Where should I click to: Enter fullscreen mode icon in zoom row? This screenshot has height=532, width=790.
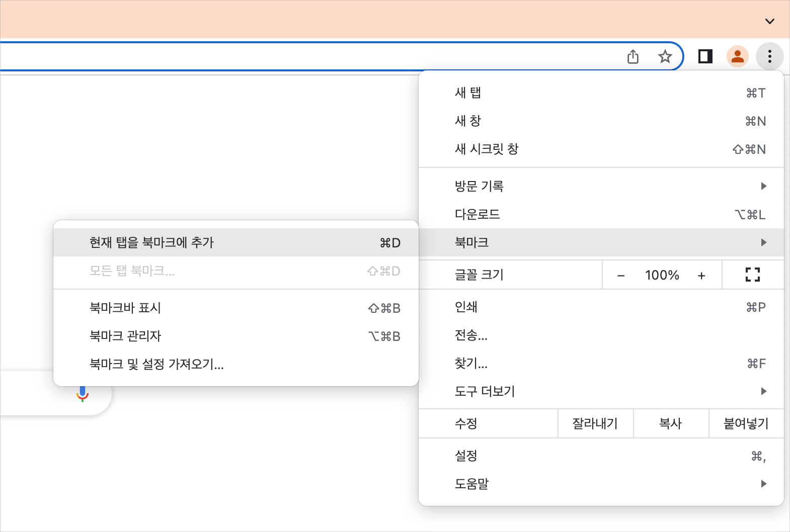point(753,275)
